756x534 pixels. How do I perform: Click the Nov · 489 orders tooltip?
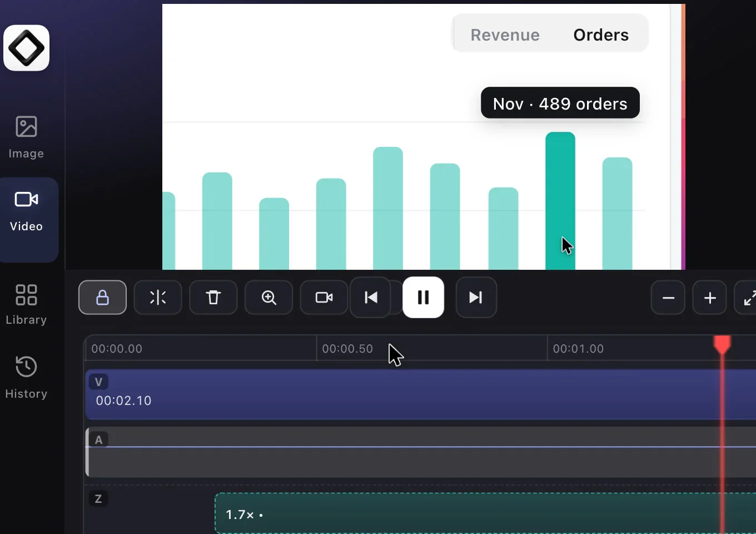pyautogui.click(x=560, y=103)
